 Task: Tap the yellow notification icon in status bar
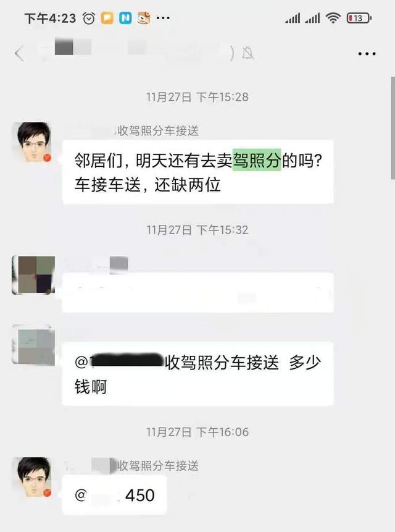(x=107, y=18)
